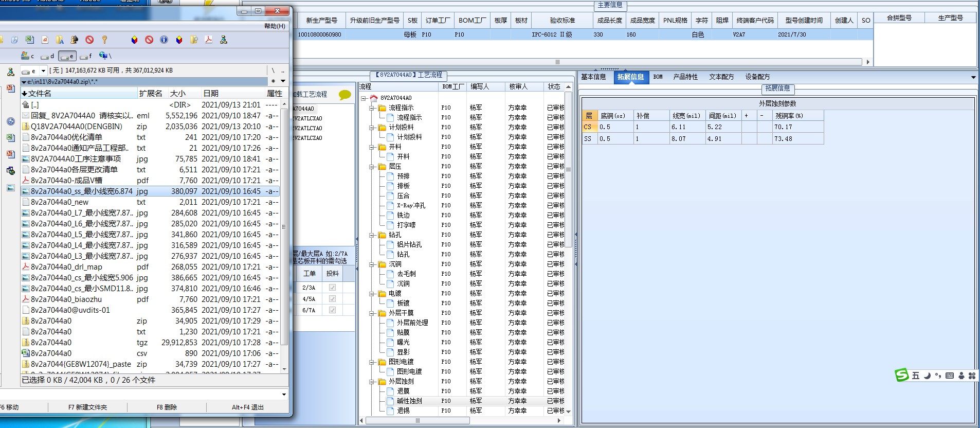980x428 pixels.
Task: Click the 五 Wubi mode indicator on IME bar
Action: click(915, 376)
